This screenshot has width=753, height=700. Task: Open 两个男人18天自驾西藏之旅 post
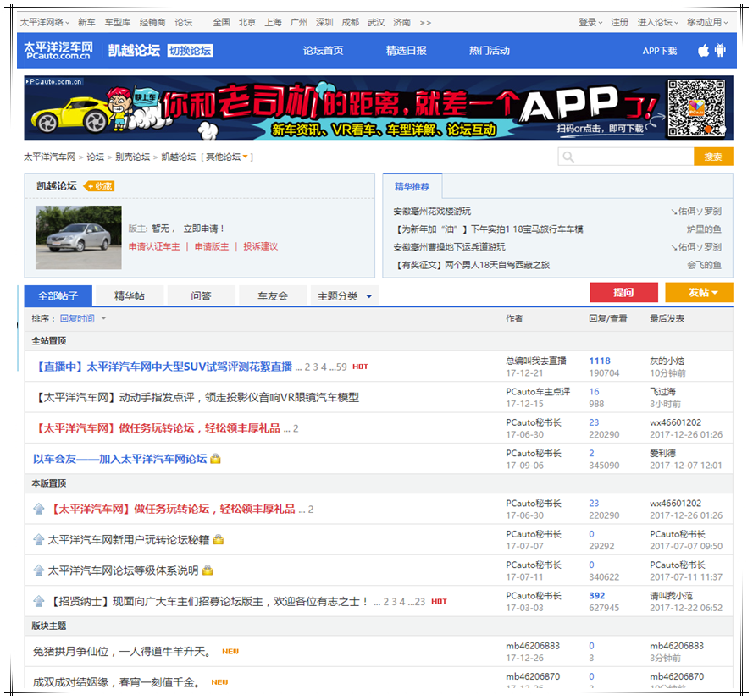[472, 265]
